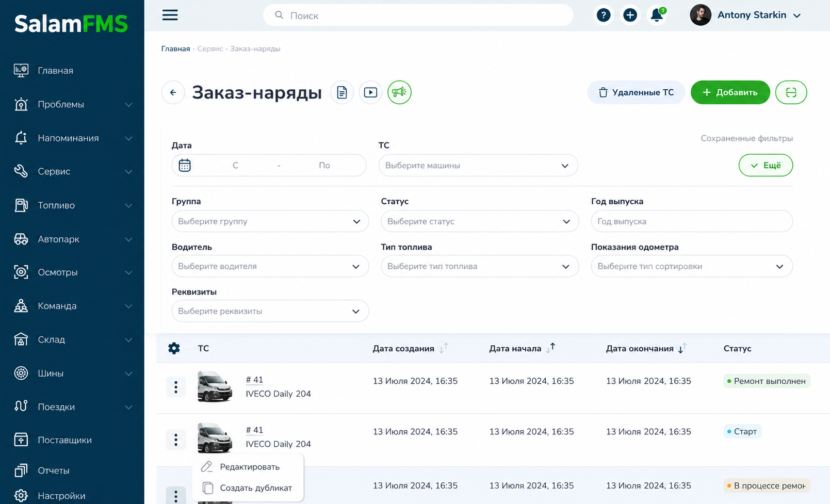Image resolution: width=830 pixels, height=504 pixels.
Task: Click the Старт status badge
Action: [x=742, y=431]
